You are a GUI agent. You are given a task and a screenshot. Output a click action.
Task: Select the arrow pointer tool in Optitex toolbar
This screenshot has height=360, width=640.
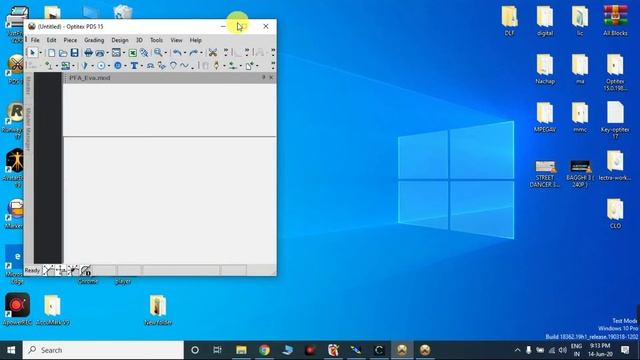[32, 53]
